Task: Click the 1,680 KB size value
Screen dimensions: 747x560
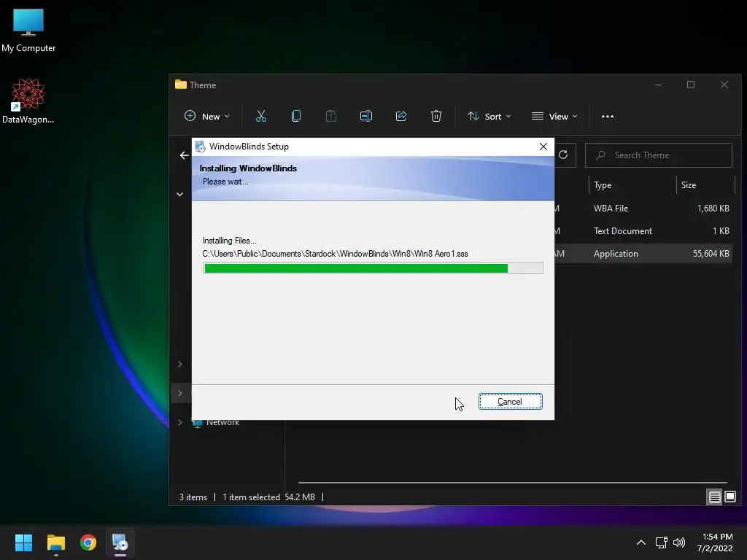Action: (713, 208)
